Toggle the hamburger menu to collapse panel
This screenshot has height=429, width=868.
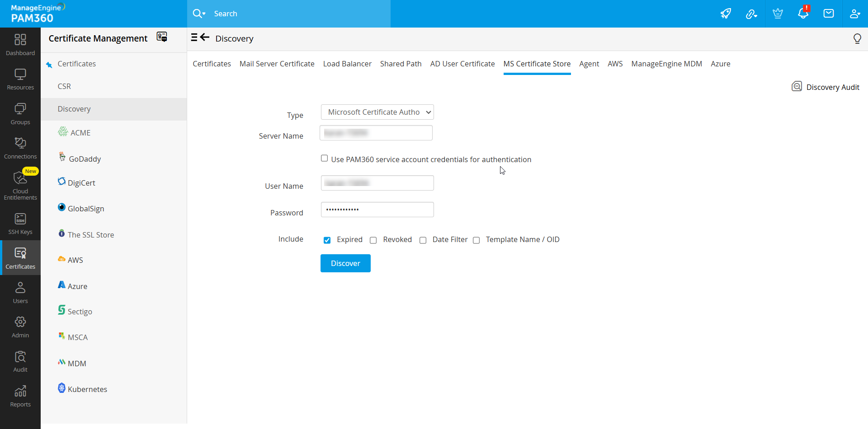pyautogui.click(x=194, y=37)
